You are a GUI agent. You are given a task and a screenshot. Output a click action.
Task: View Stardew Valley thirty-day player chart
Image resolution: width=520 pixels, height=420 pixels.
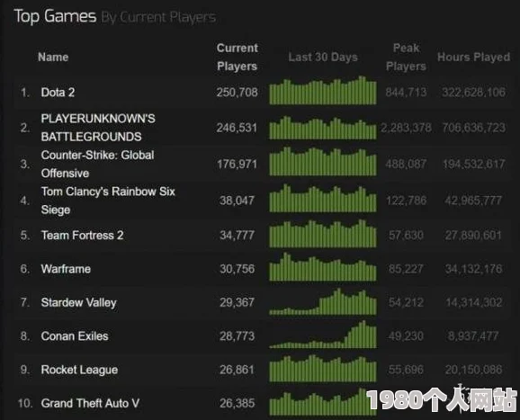tap(323, 301)
